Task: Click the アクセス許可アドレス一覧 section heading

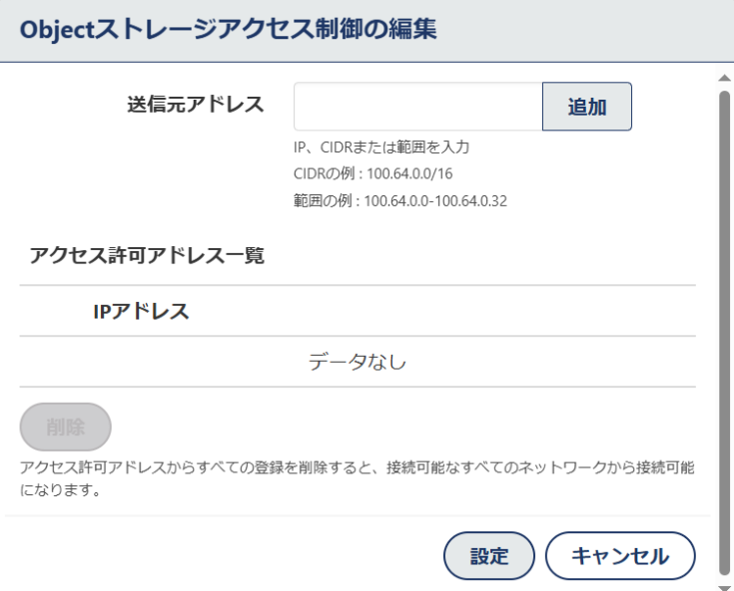Action: tap(147, 255)
